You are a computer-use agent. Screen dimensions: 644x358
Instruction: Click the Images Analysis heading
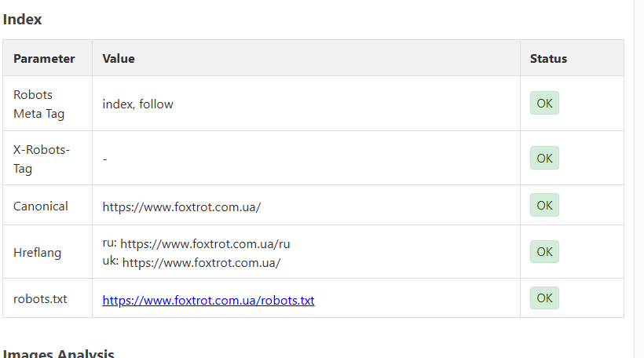click(x=58, y=353)
